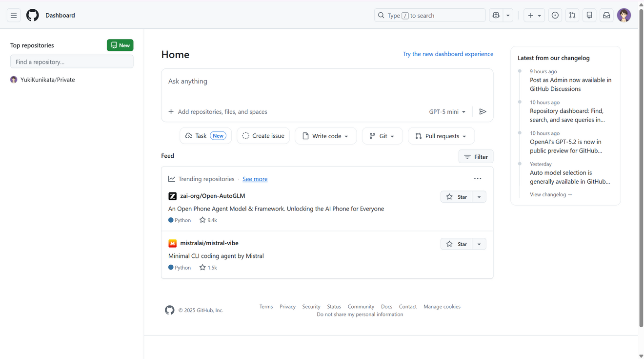Focus the Find a repository field

[72, 62]
